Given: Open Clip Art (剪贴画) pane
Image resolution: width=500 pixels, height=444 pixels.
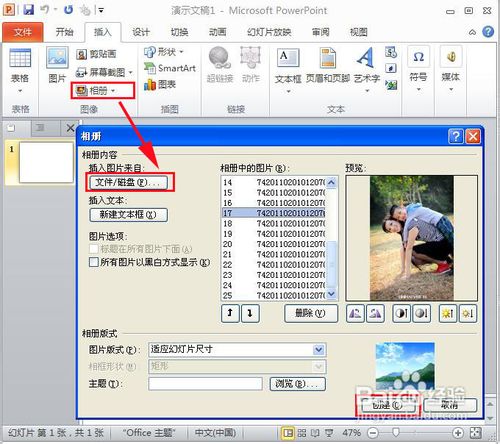Looking at the screenshot, I should pos(96,54).
